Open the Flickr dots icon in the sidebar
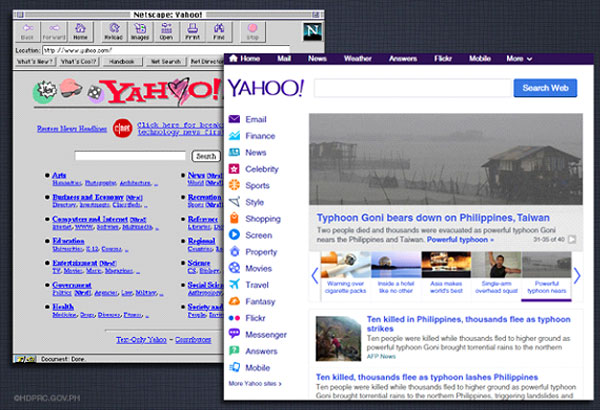600x410 pixels. [234, 318]
